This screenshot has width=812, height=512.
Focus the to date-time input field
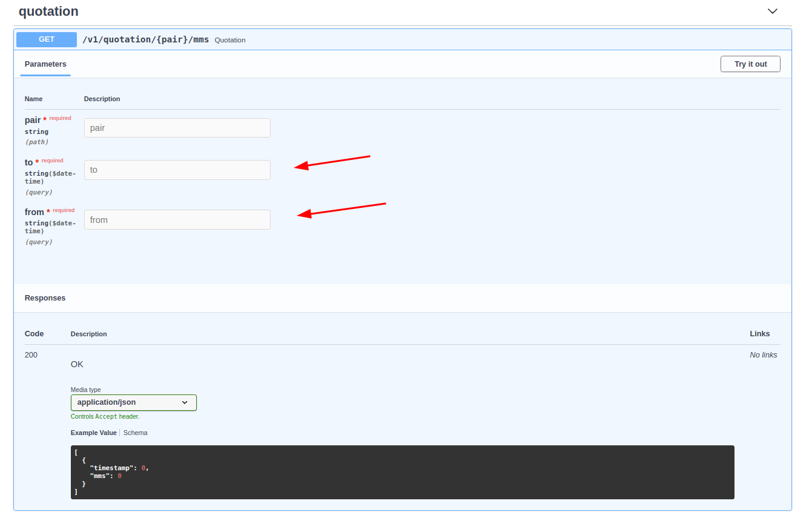[177, 170]
